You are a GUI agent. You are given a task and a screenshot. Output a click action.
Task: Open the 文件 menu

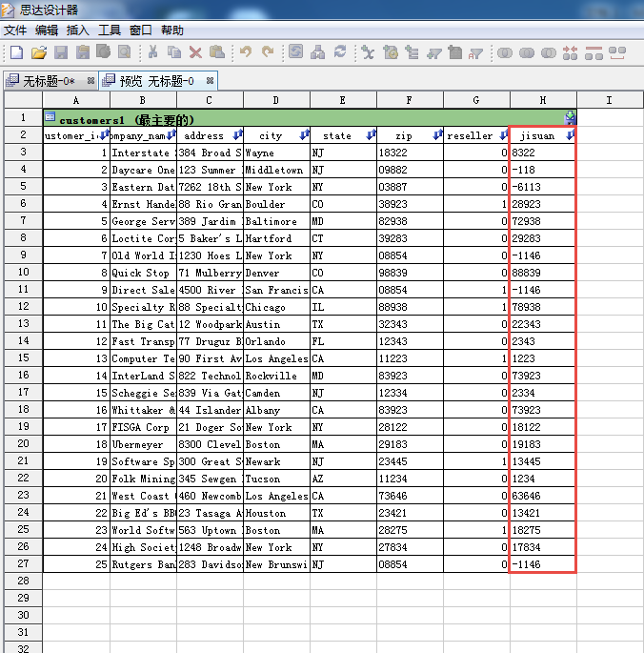[x=15, y=31]
